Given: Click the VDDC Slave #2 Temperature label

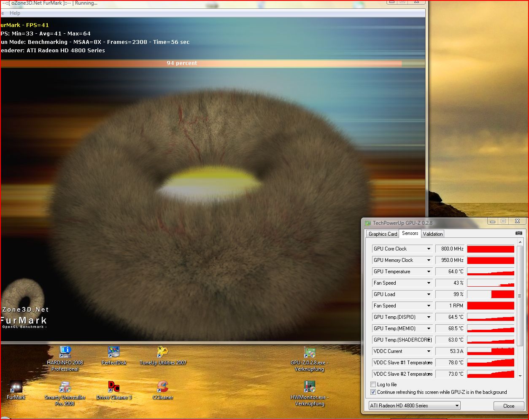Looking at the screenshot, I should click(403, 374).
